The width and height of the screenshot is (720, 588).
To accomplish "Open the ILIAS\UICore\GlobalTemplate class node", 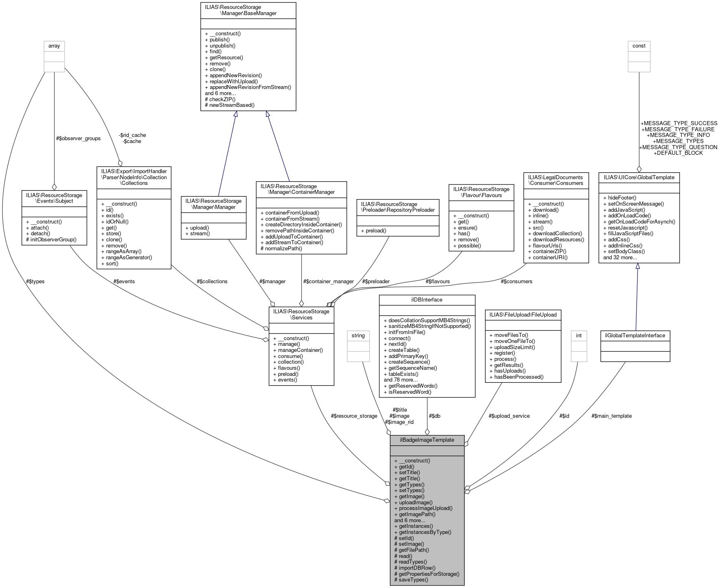I will click(x=639, y=218).
